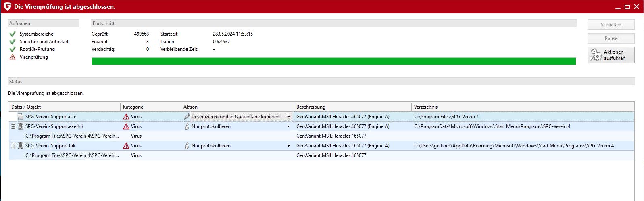This screenshot has height=201, width=644.
Task: Select the SPG-Verein-Support.exe row
Action: click(x=321, y=117)
